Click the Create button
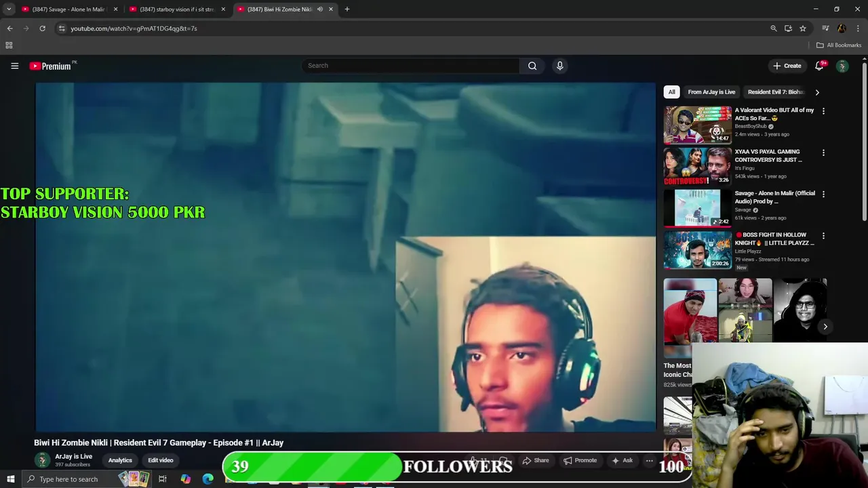This screenshot has width=868, height=488. coord(787,66)
